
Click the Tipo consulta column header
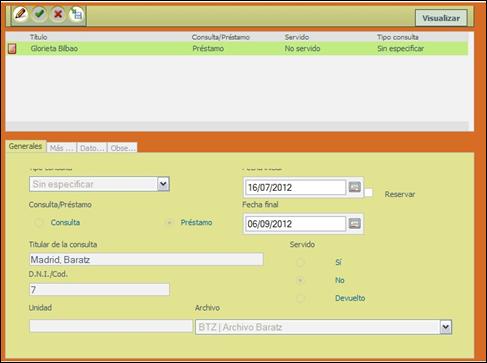(398, 37)
